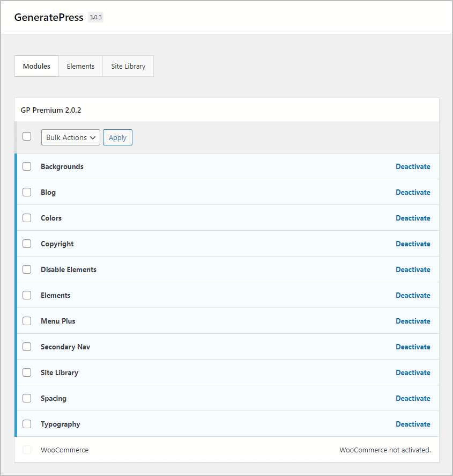
Task: Deactivate the Spacing module
Action: 413,398
